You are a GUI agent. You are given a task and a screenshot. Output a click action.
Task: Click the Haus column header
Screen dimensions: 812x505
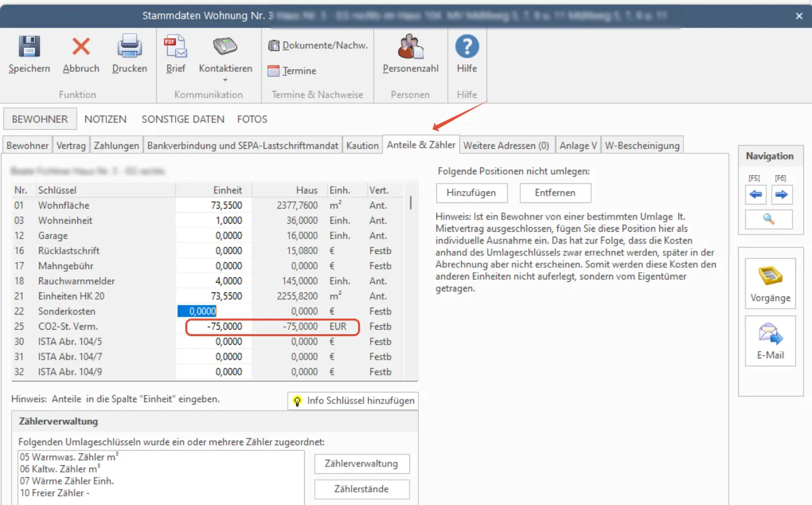pos(289,190)
